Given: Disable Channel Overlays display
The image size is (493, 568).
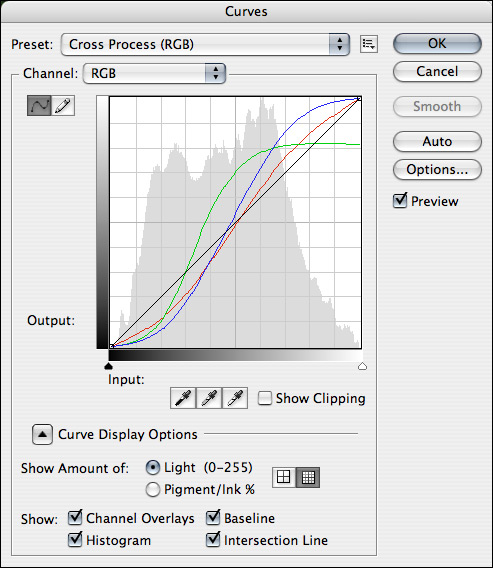Looking at the screenshot, I should [x=75, y=518].
